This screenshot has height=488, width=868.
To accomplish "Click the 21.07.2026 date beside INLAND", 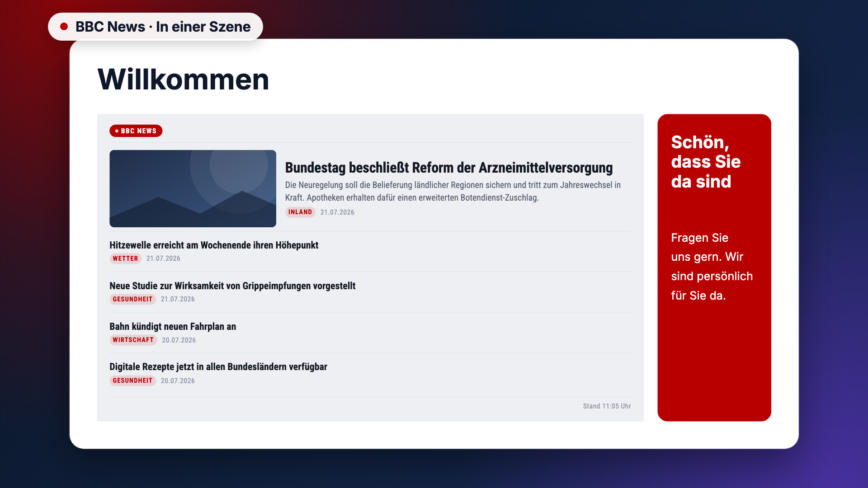I will 337,212.
